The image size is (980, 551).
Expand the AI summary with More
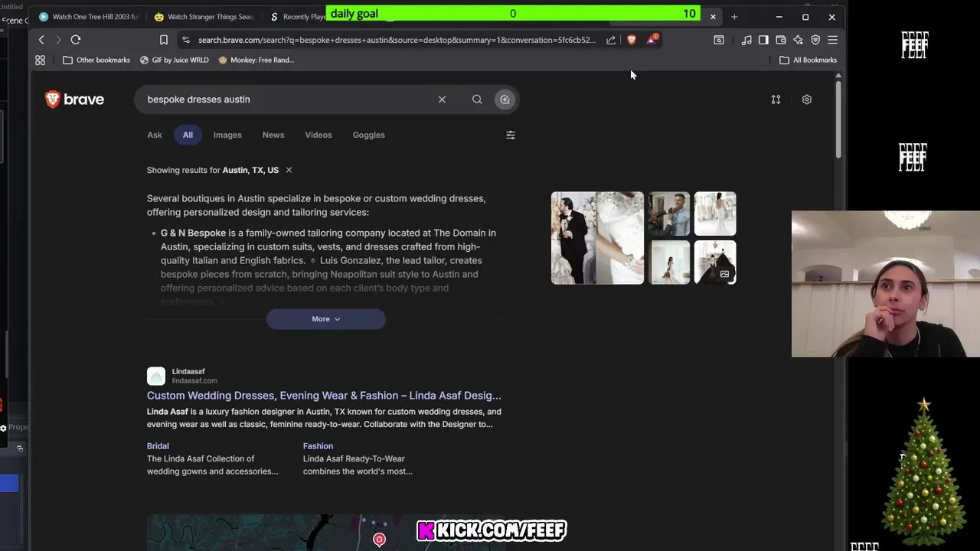click(x=325, y=319)
